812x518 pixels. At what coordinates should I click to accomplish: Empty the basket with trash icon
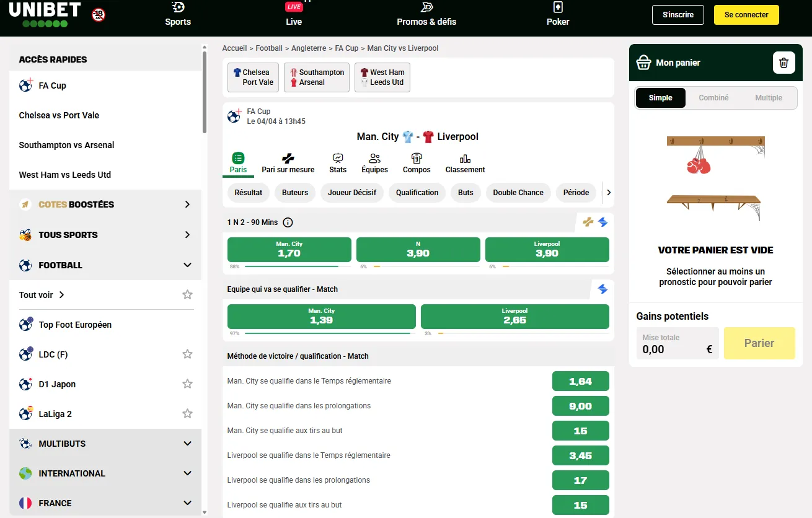click(783, 63)
